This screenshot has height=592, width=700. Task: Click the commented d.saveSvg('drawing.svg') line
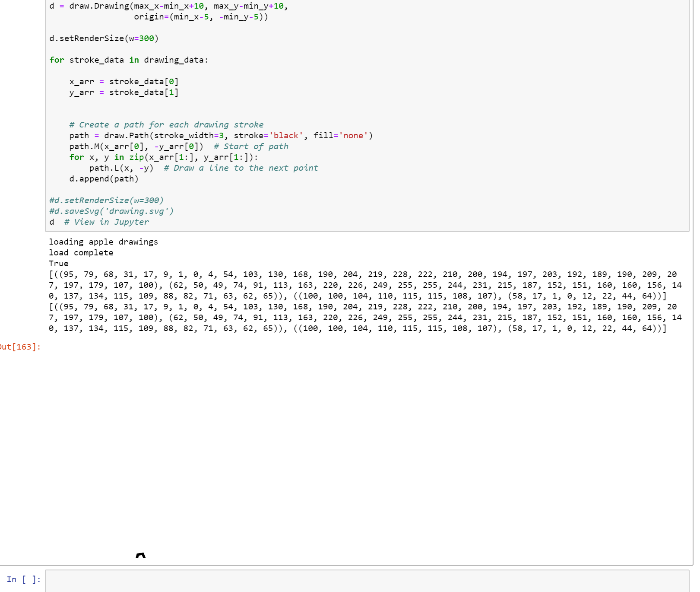[x=111, y=211]
